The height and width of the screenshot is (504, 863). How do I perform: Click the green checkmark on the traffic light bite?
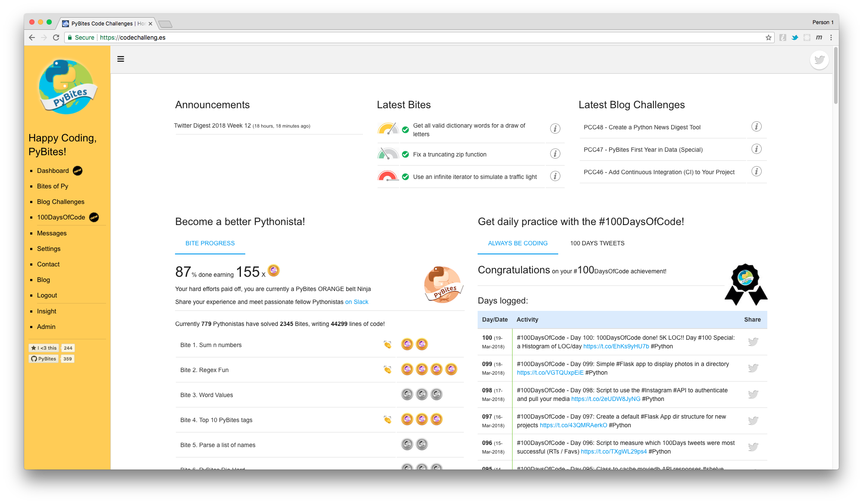coord(404,176)
